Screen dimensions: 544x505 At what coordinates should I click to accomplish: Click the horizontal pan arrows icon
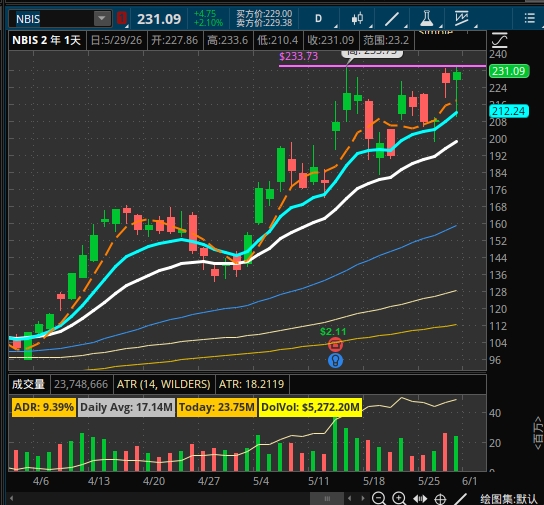click(x=420, y=499)
